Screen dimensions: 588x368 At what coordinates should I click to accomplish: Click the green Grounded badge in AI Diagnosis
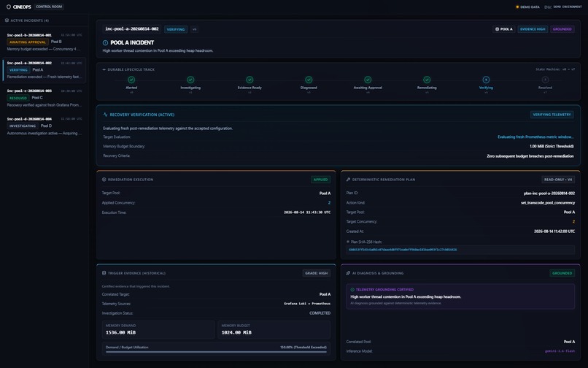pos(562,273)
